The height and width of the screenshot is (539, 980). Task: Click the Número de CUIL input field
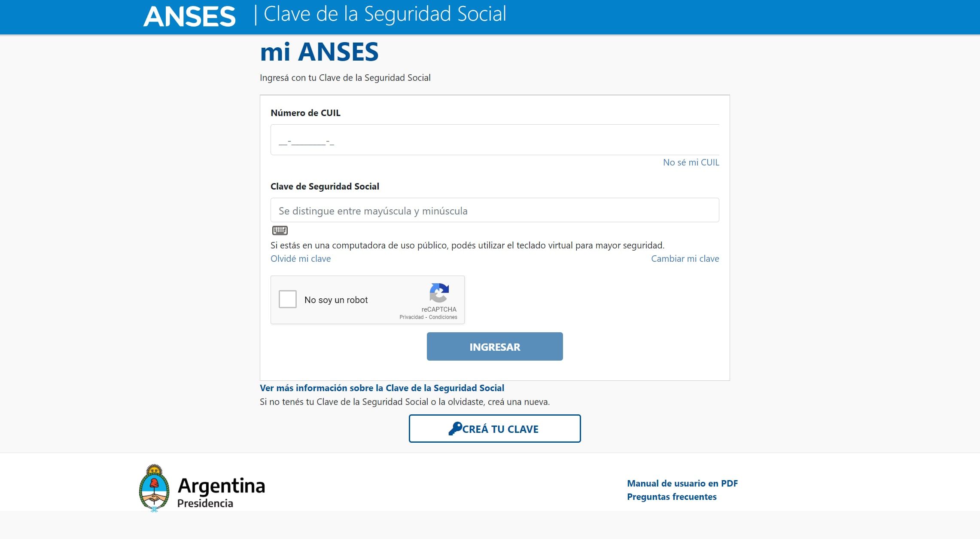494,140
